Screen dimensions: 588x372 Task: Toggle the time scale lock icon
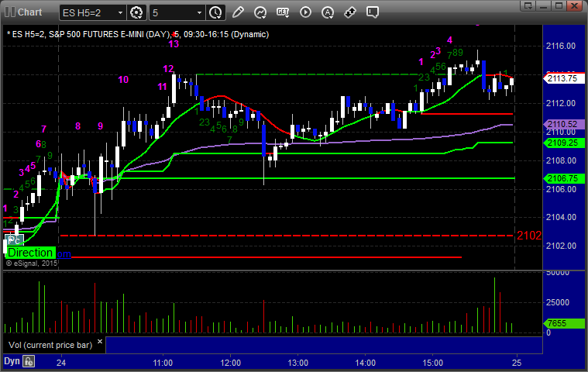(x=29, y=361)
